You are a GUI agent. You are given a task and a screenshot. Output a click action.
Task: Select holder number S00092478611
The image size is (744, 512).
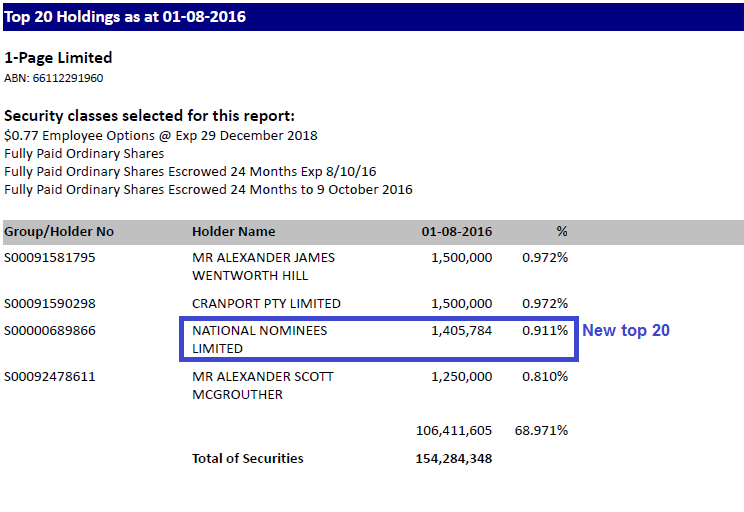(x=50, y=377)
